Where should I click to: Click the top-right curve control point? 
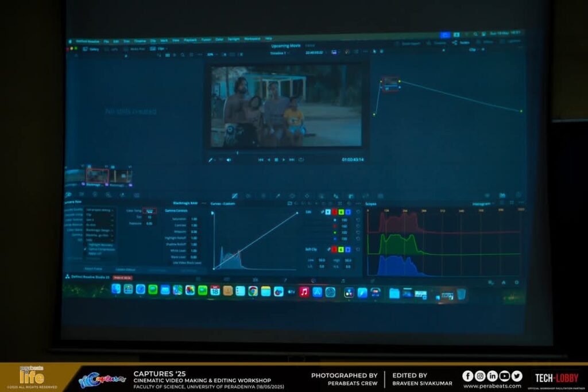point(297,213)
